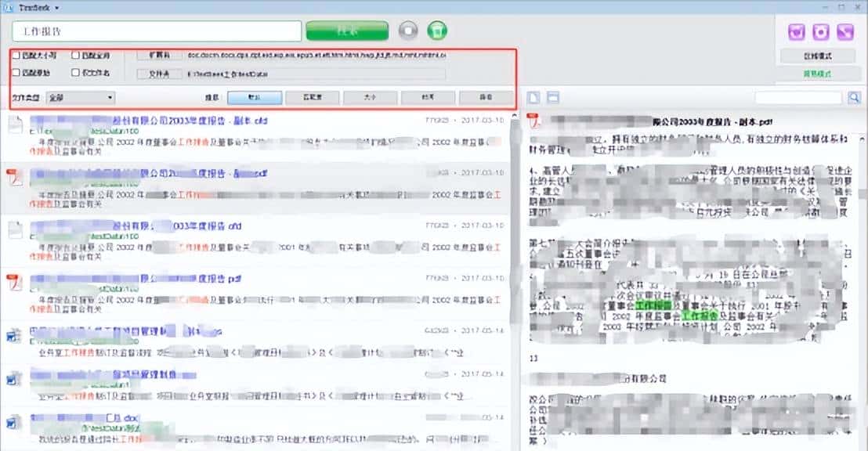Click the green trash clear icon
Viewport: 868px width, 451px height.
pyautogui.click(x=436, y=31)
